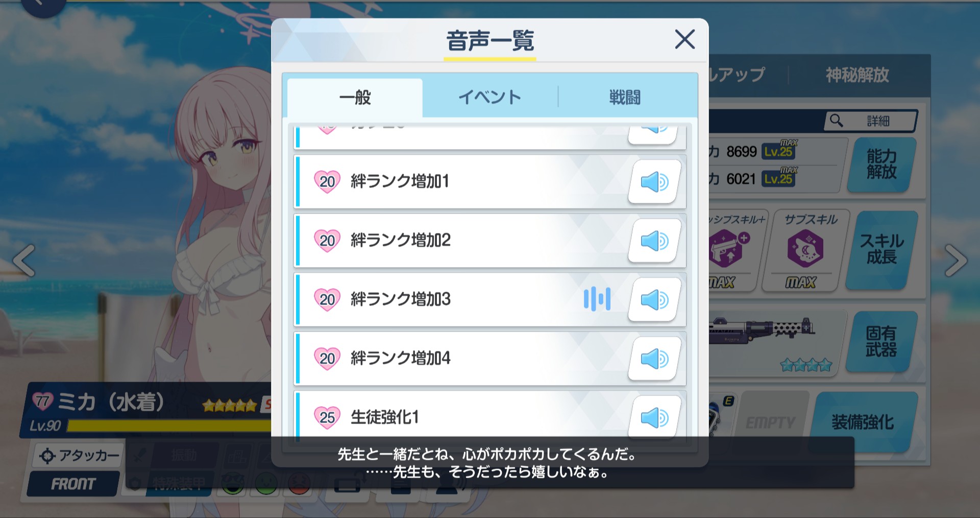Open the 能力解放 button
This screenshot has width=980, height=518.
[x=881, y=164]
